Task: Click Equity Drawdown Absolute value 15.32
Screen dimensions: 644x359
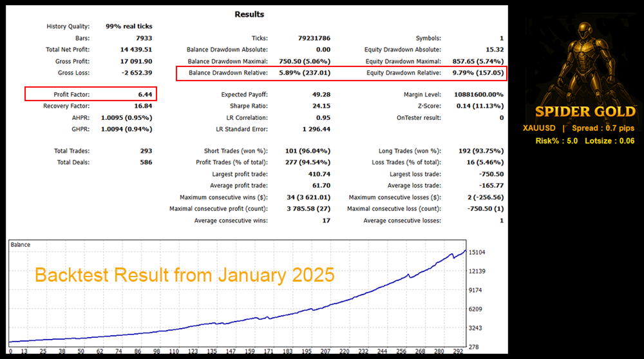Action: pyautogui.click(x=495, y=50)
